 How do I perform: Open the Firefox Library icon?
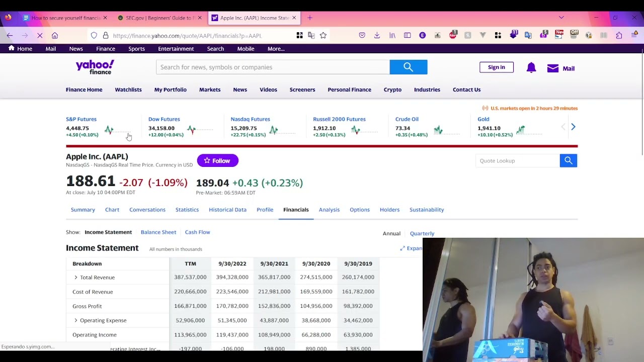[392, 35]
